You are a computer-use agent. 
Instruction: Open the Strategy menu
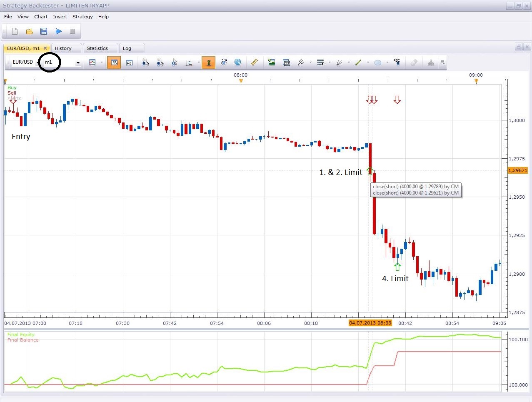pos(82,17)
